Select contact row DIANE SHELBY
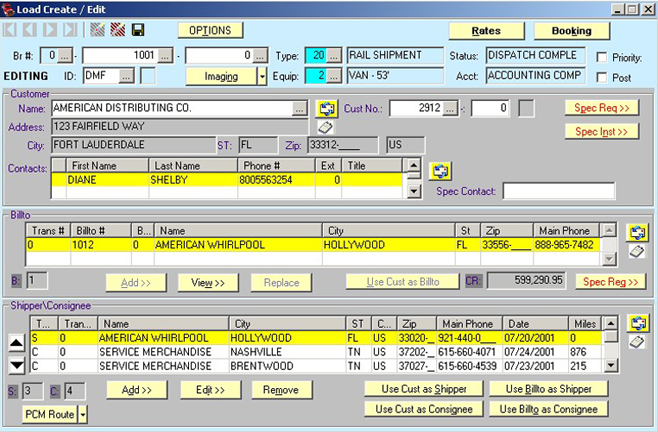Image resolution: width=658 pixels, height=432 pixels. pos(227,180)
